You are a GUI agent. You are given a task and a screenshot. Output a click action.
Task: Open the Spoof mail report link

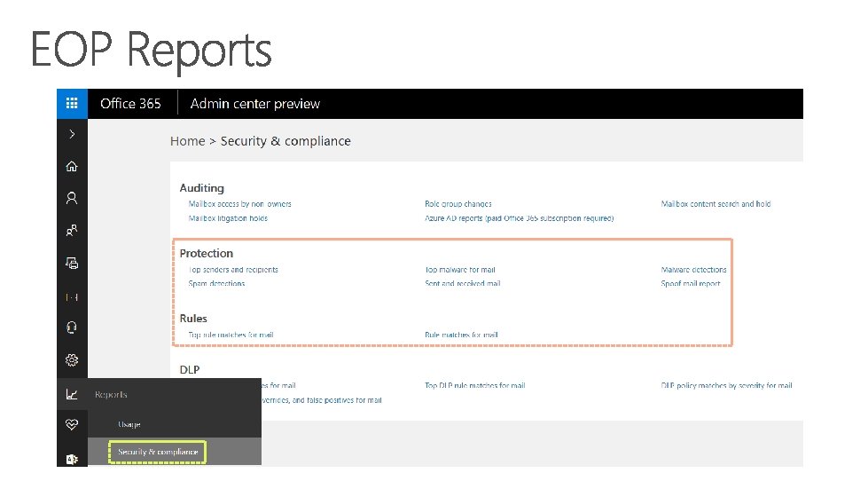(690, 284)
